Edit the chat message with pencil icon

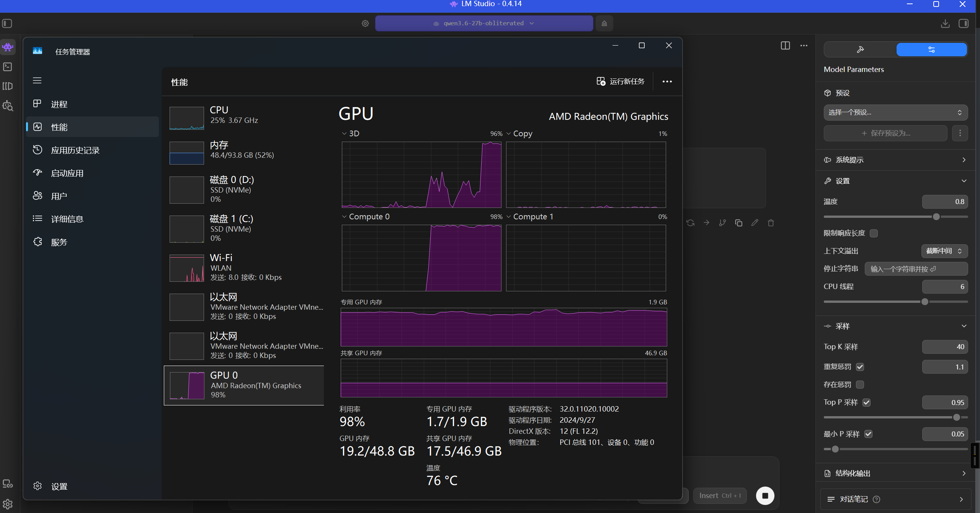pos(755,223)
